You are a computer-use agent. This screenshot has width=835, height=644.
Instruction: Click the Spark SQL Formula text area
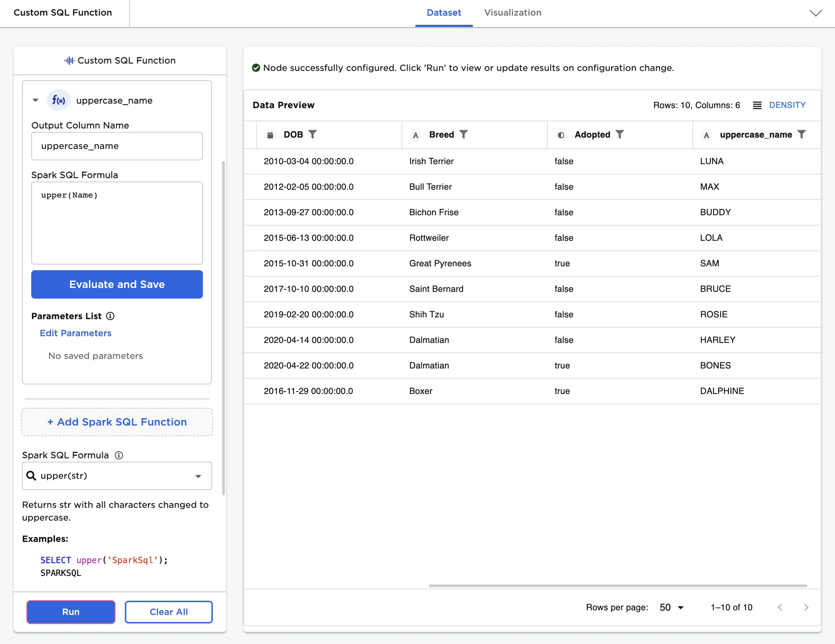[117, 223]
